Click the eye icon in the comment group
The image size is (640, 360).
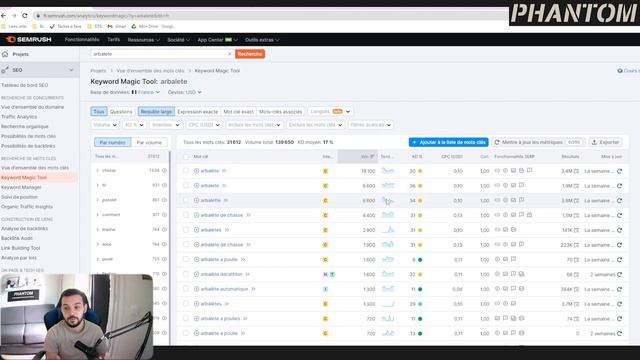[x=164, y=215]
